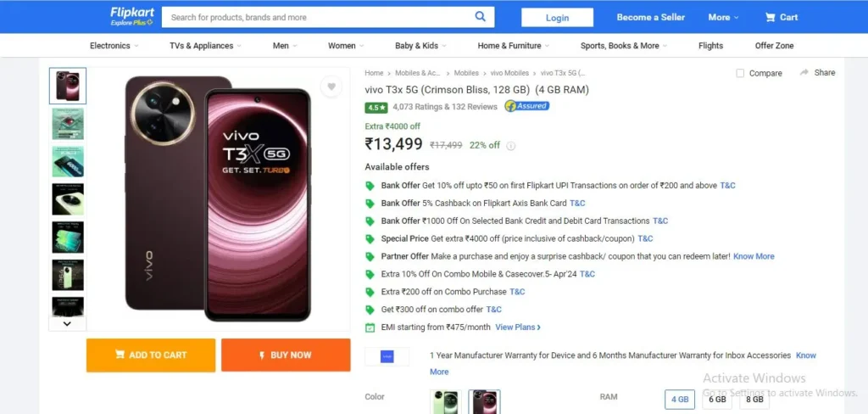Open View Plans EMI link
The width and height of the screenshot is (868, 414).
coord(518,327)
